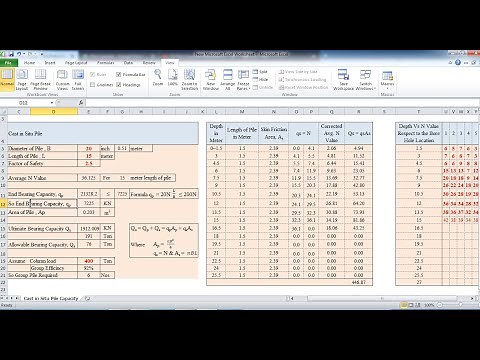Click Save Workspace
This screenshot has height=360, width=480.
pyautogui.click(x=343, y=79)
